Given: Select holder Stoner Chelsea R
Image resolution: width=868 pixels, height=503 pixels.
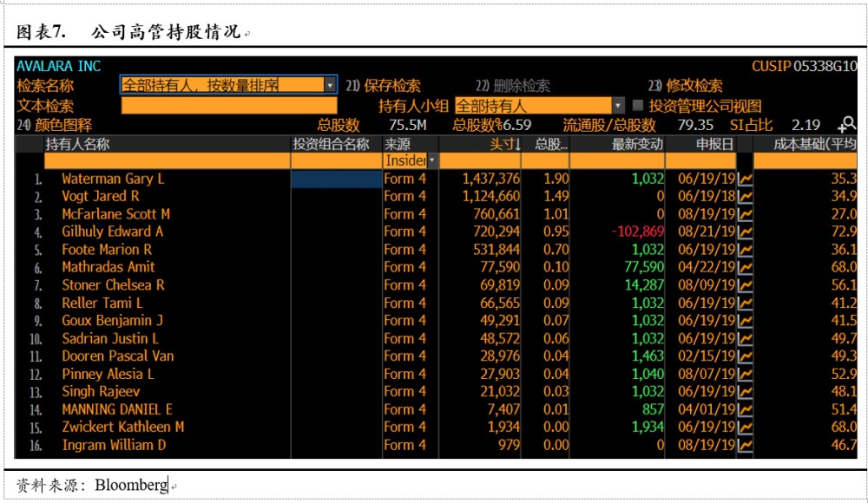Looking at the screenshot, I should [x=114, y=285].
